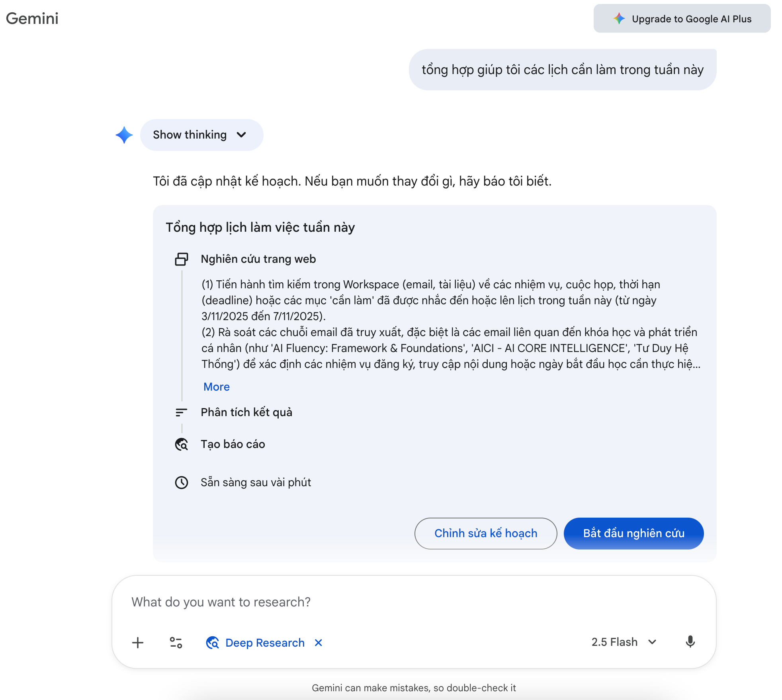782x700 pixels.
Task: Click the plus icon to add files
Action: (x=138, y=642)
